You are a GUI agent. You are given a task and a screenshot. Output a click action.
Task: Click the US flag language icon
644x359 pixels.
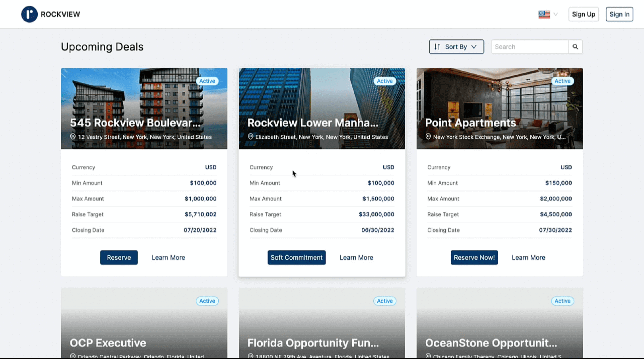(x=544, y=14)
